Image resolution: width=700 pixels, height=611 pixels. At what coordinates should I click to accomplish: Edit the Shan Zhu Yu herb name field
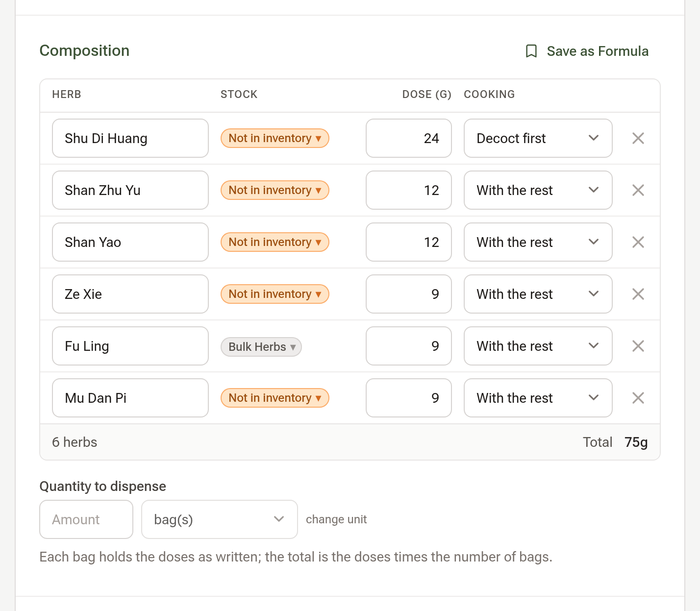(x=130, y=190)
